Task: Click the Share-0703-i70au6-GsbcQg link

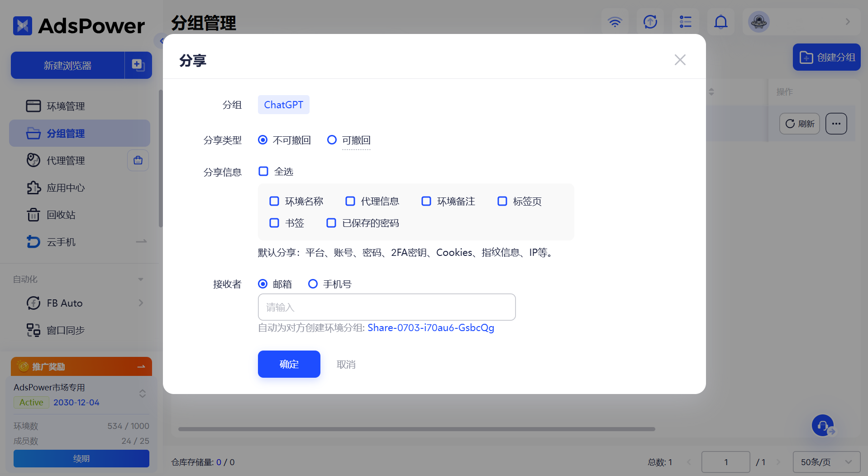Action: (431, 327)
